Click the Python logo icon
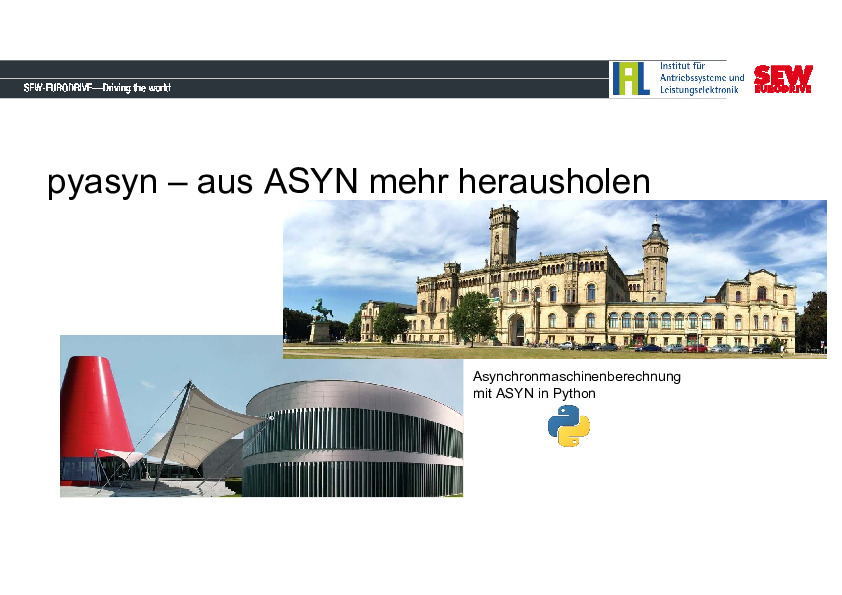842x595 pixels. pyautogui.click(x=568, y=427)
